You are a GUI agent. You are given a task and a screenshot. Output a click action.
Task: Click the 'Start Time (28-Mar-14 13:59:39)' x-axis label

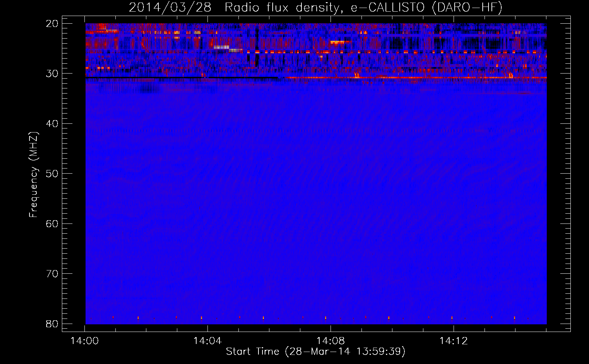coord(316,352)
